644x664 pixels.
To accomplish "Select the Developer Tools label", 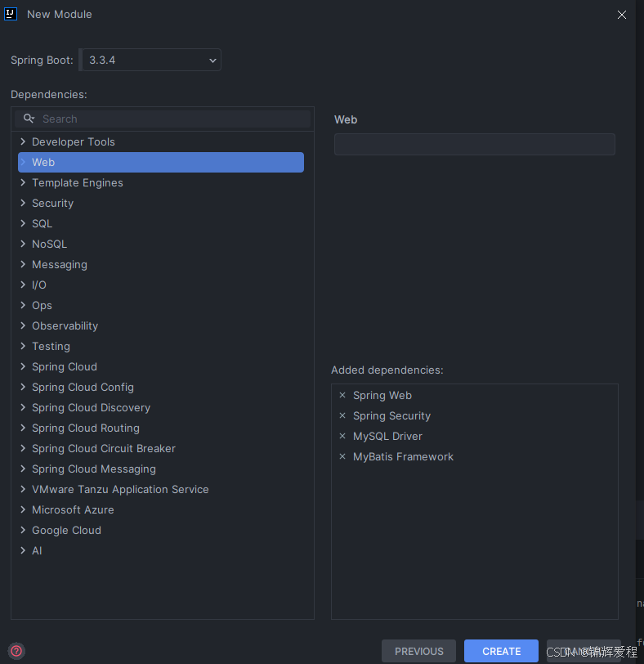I will pyautogui.click(x=74, y=141).
